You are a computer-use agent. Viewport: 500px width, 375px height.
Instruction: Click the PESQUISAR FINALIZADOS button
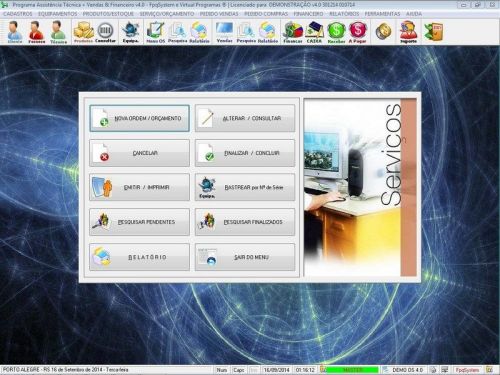(245, 222)
